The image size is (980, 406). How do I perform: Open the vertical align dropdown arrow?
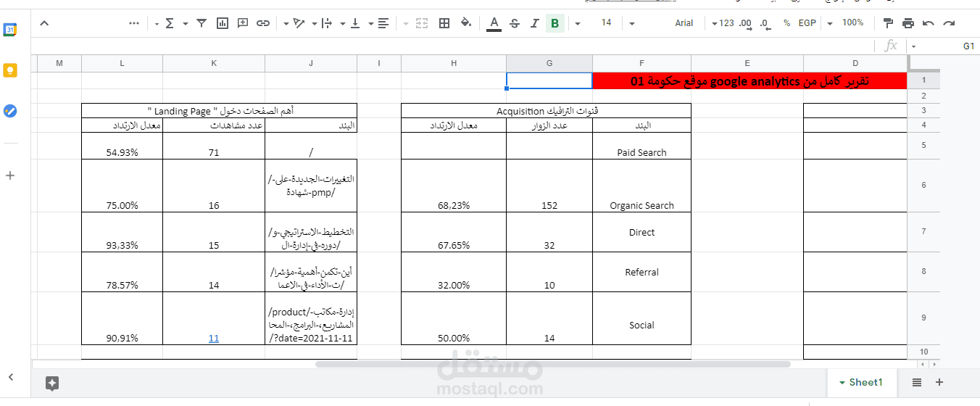click(x=342, y=23)
